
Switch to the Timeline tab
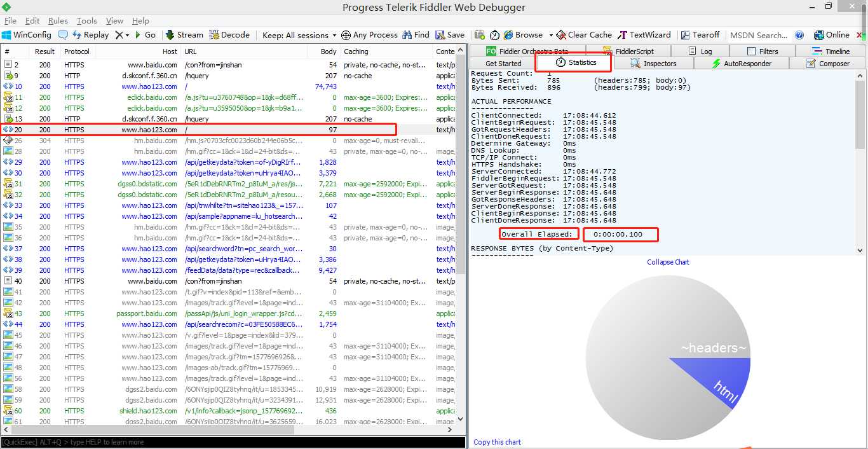click(831, 51)
